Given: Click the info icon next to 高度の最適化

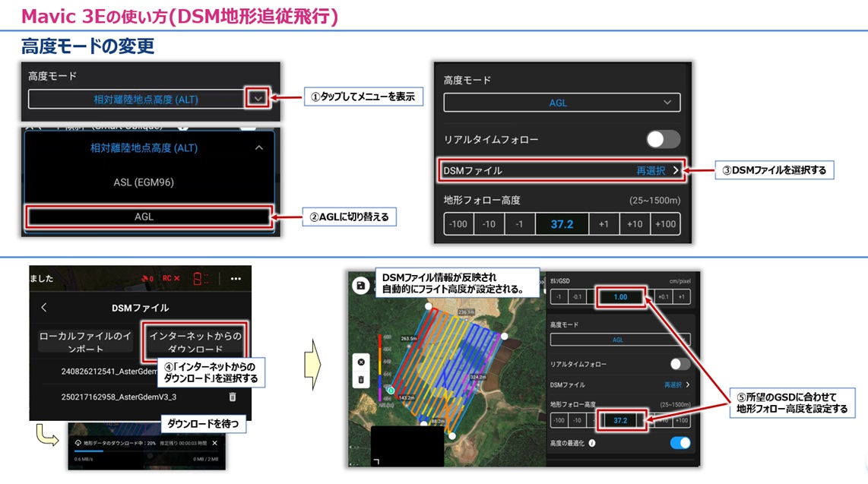Looking at the screenshot, I should tap(593, 444).
